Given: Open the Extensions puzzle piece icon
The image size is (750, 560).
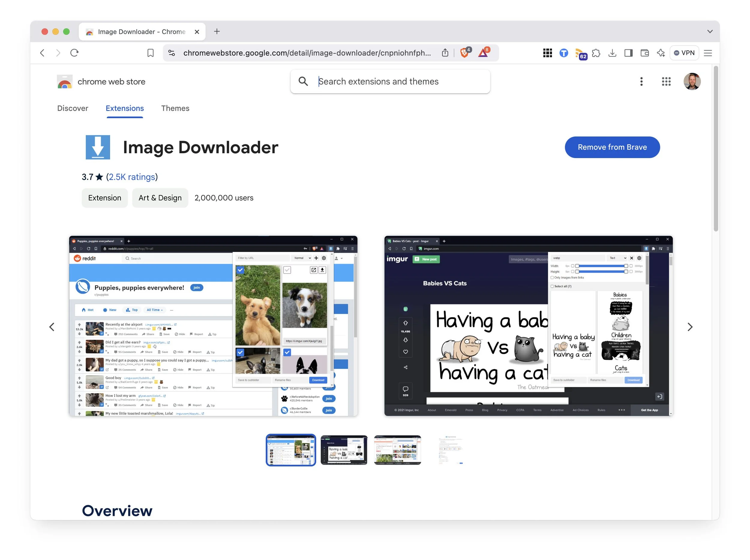Looking at the screenshot, I should (596, 53).
